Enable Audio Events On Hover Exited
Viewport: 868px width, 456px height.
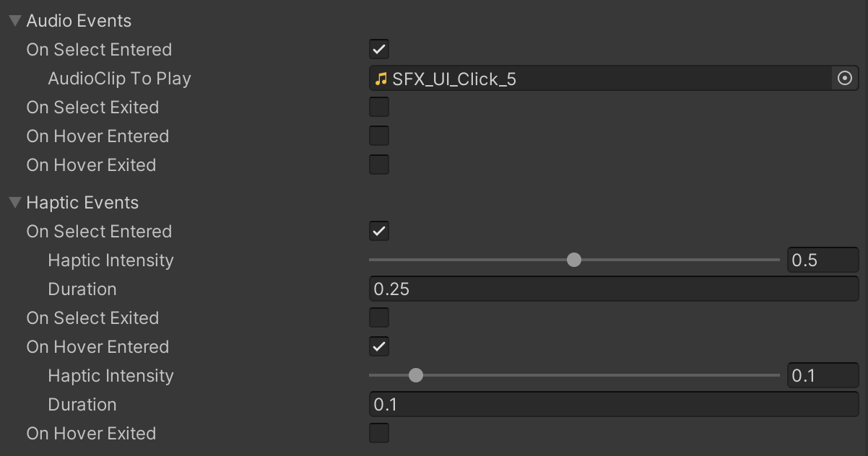[x=379, y=165]
